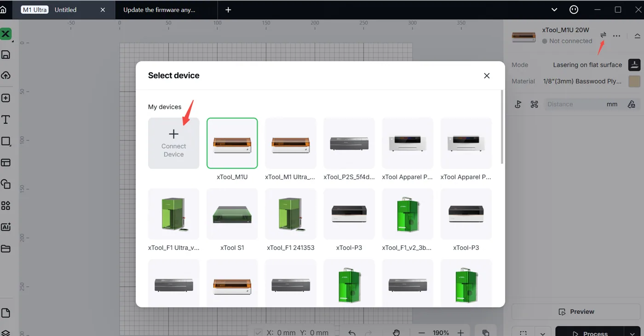Select the xTool_F1 241353 device card
This screenshot has height=336, width=644.
tap(291, 214)
